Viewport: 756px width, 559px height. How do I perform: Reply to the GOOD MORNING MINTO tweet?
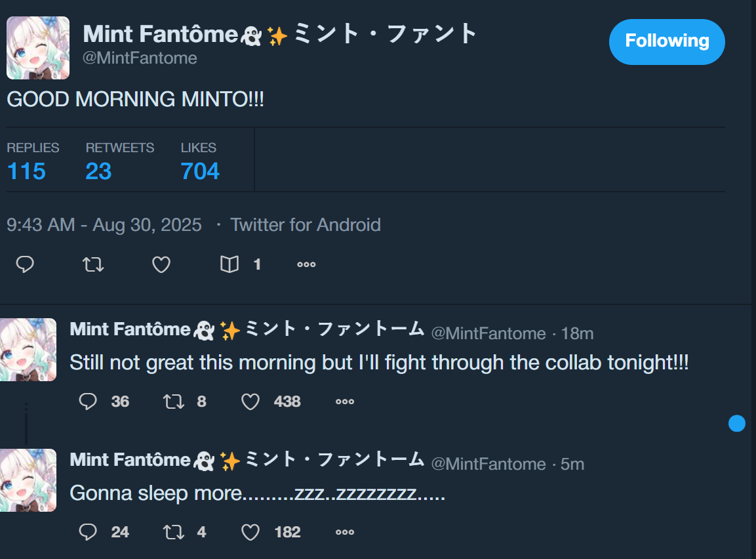click(x=25, y=264)
